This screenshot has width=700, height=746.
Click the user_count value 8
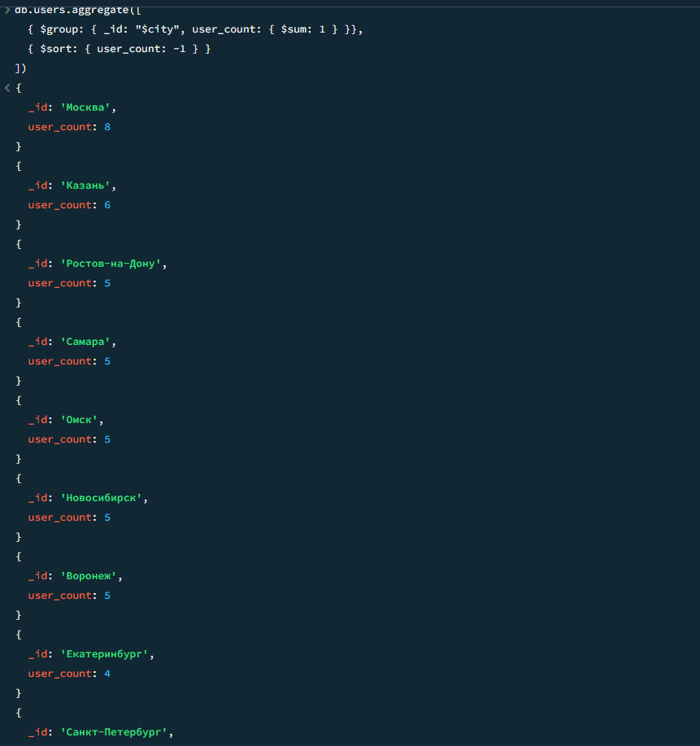(107, 127)
